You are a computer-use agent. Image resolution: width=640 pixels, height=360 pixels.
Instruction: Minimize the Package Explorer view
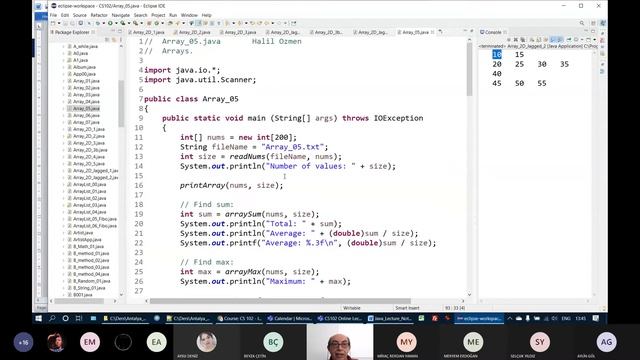pos(113,31)
